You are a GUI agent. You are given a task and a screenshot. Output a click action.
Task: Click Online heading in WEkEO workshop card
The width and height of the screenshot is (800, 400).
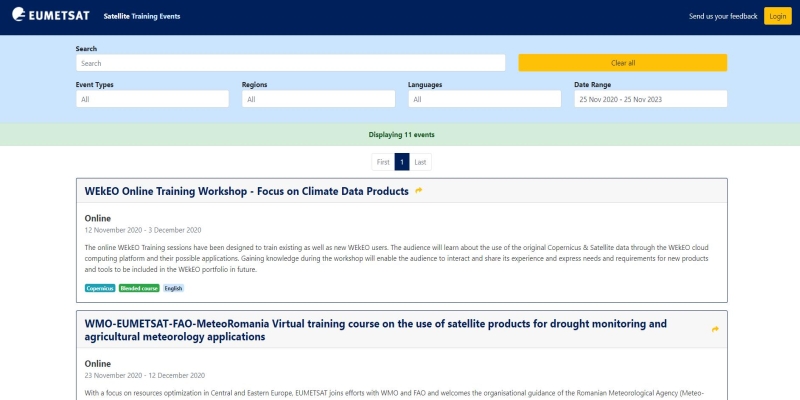point(98,218)
